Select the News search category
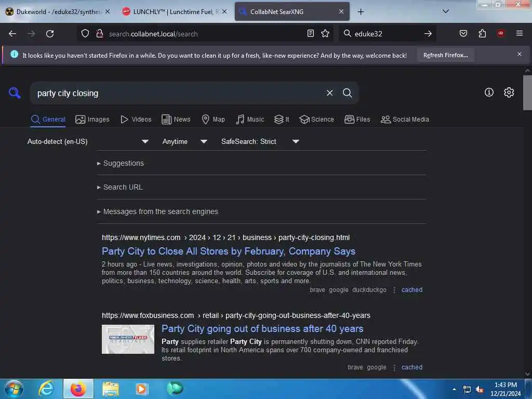The height and width of the screenshot is (399, 532). (x=176, y=119)
